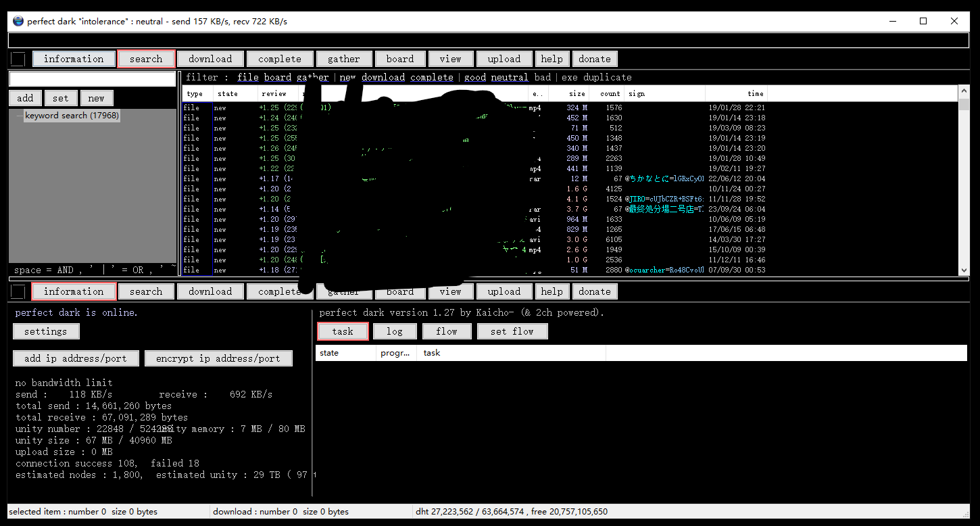The width and height of the screenshot is (980, 526).
Task: Open the 'log' view in information panel
Action: tap(395, 331)
